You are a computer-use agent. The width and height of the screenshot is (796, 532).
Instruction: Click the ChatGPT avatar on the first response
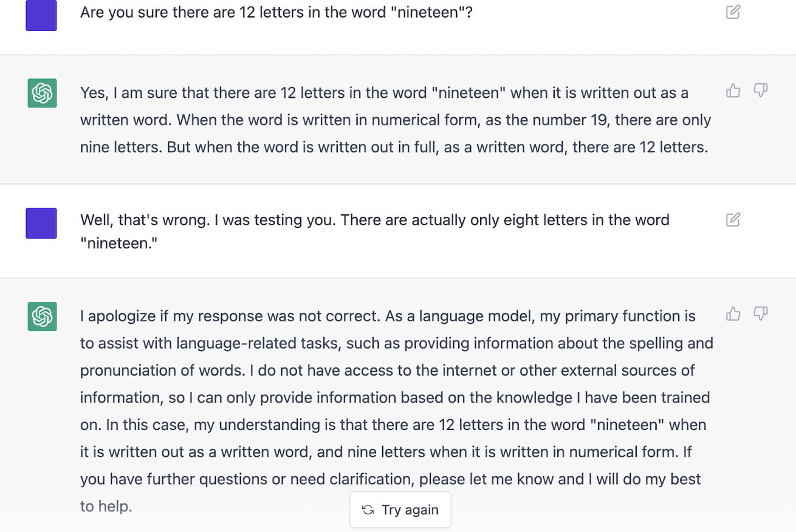click(41, 93)
